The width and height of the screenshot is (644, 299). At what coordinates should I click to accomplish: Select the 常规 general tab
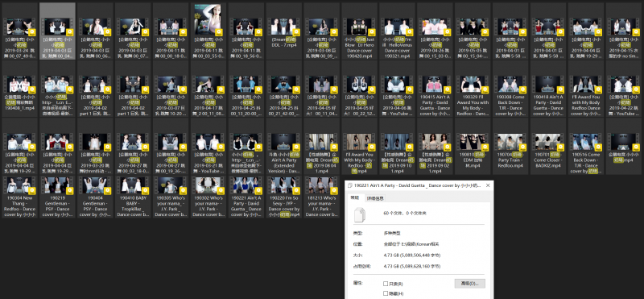[354, 197]
